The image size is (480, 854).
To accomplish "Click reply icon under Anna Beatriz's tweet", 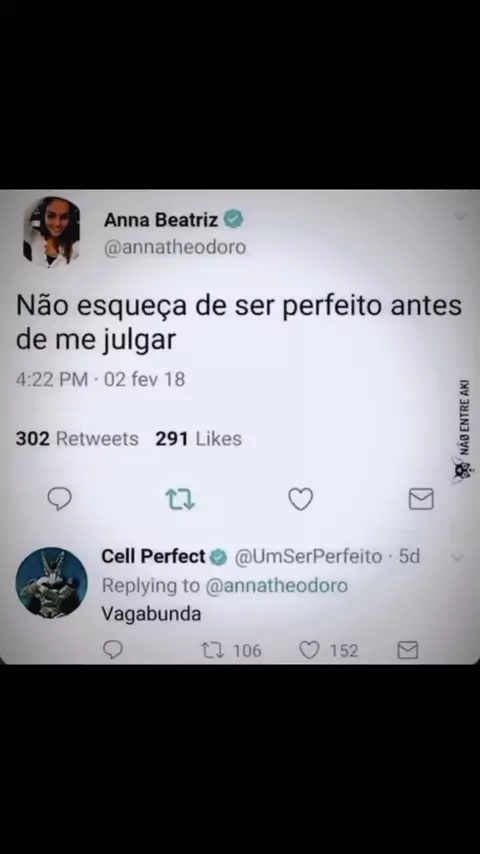I will point(59,498).
